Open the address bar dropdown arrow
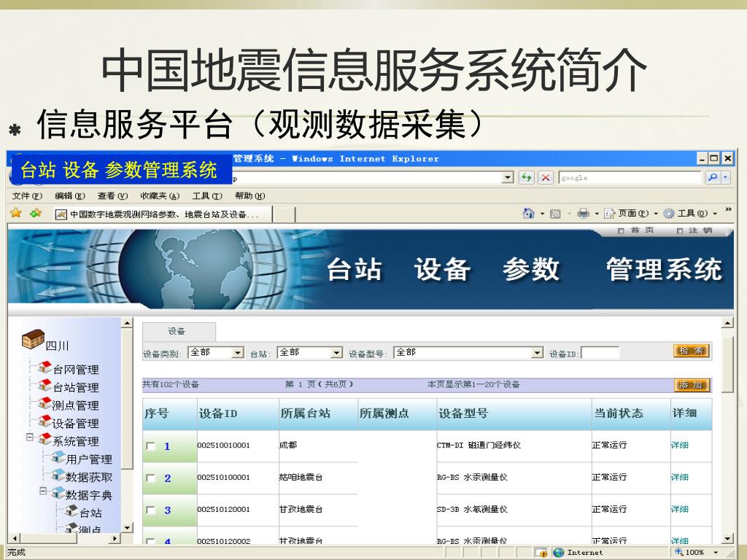Viewport: 747px width, 560px height. pos(508,178)
